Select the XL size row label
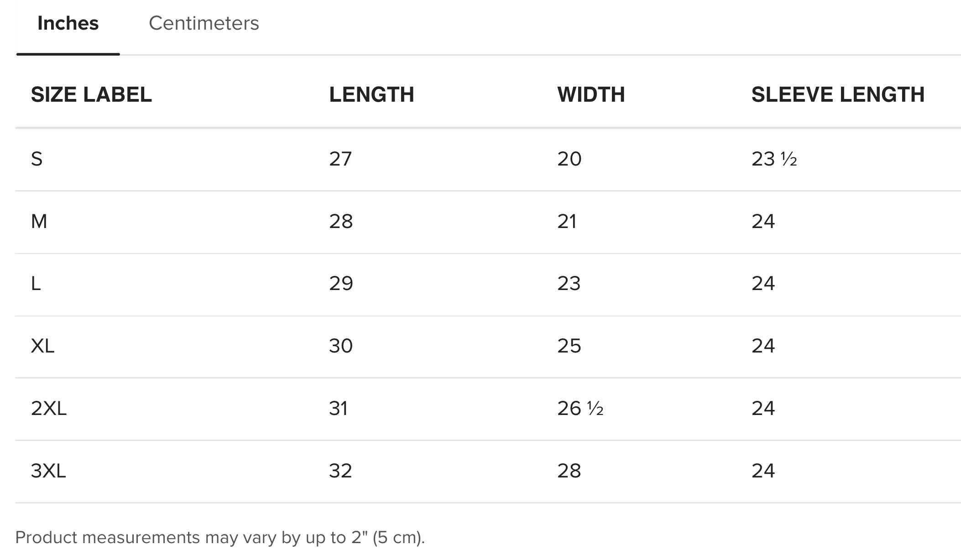 tap(43, 346)
